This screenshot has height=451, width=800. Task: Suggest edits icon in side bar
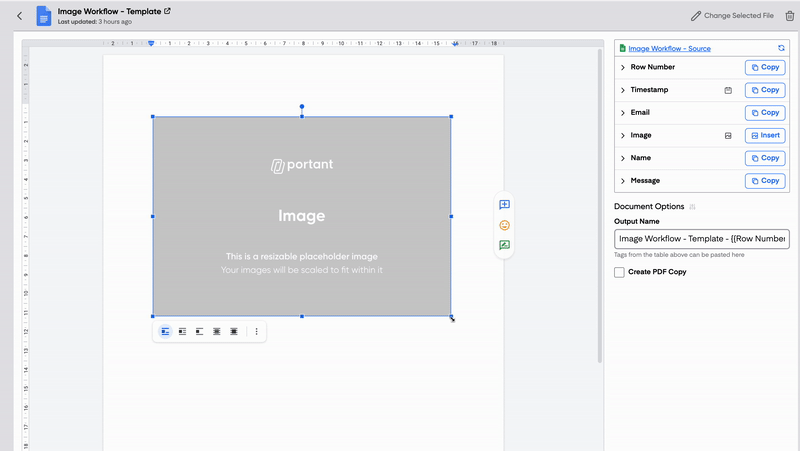(504, 245)
